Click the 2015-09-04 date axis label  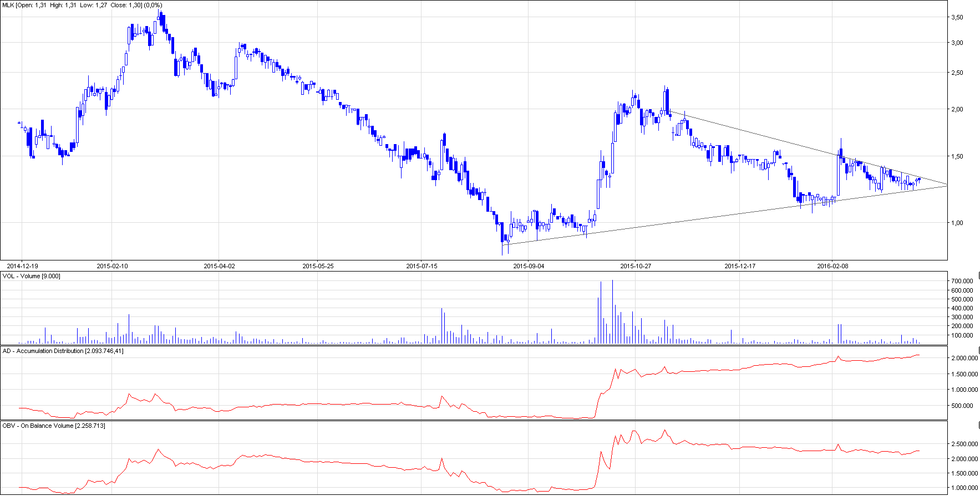[529, 266]
